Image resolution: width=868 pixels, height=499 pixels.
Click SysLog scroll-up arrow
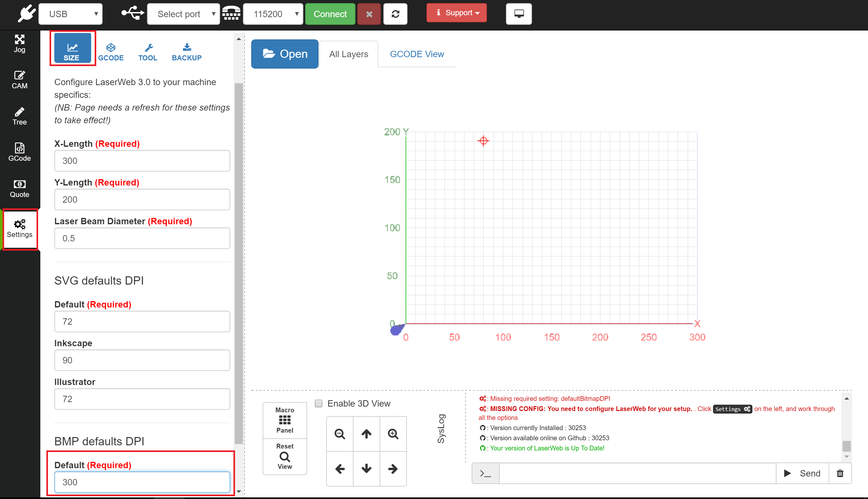click(x=846, y=398)
